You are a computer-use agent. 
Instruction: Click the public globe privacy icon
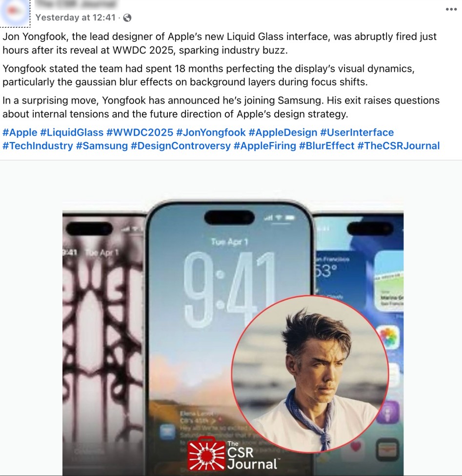(x=127, y=18)
